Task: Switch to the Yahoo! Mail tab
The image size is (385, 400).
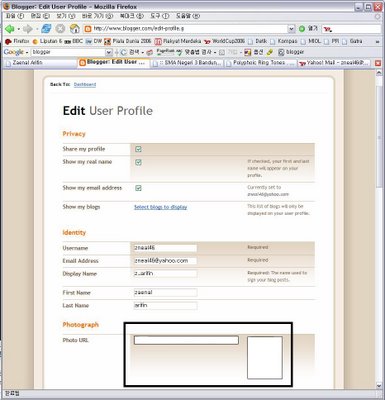Action: (334, 63)
